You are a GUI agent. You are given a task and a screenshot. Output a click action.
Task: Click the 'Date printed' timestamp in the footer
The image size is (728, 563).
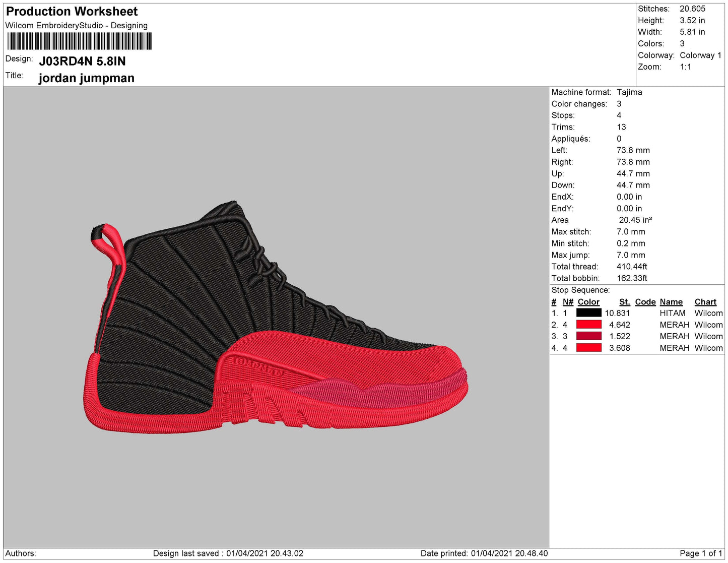pos(484,553)
